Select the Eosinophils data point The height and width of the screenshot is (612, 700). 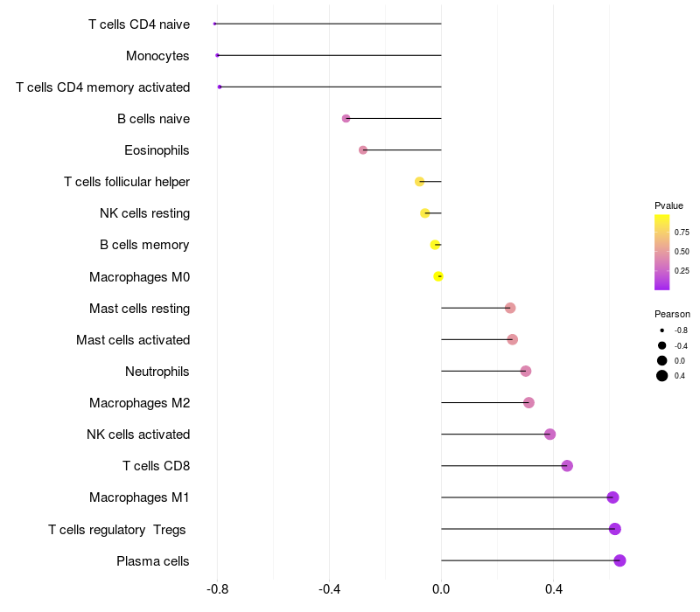[x=363, y=150]
